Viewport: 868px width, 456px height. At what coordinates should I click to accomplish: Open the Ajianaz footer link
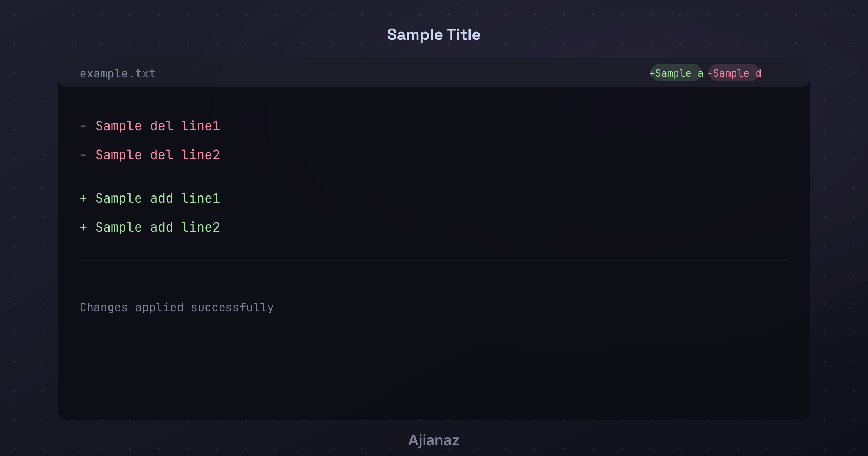[x=434, y=440]
